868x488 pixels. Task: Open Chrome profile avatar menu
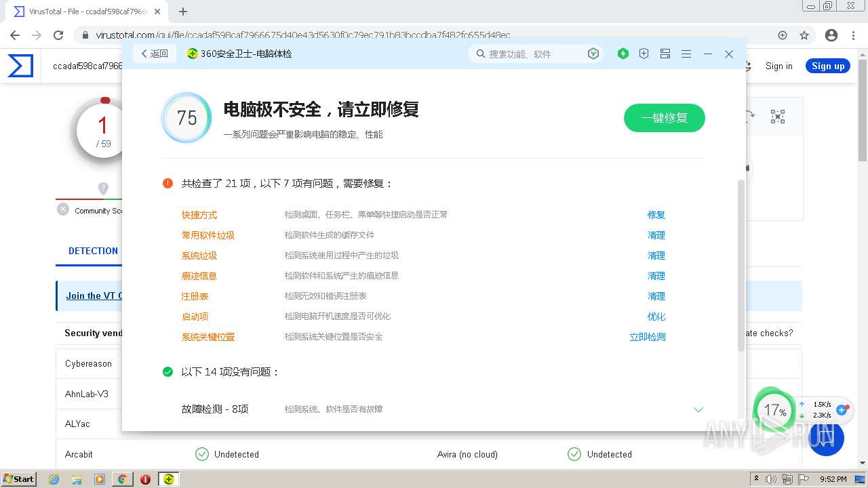(831, 35)
